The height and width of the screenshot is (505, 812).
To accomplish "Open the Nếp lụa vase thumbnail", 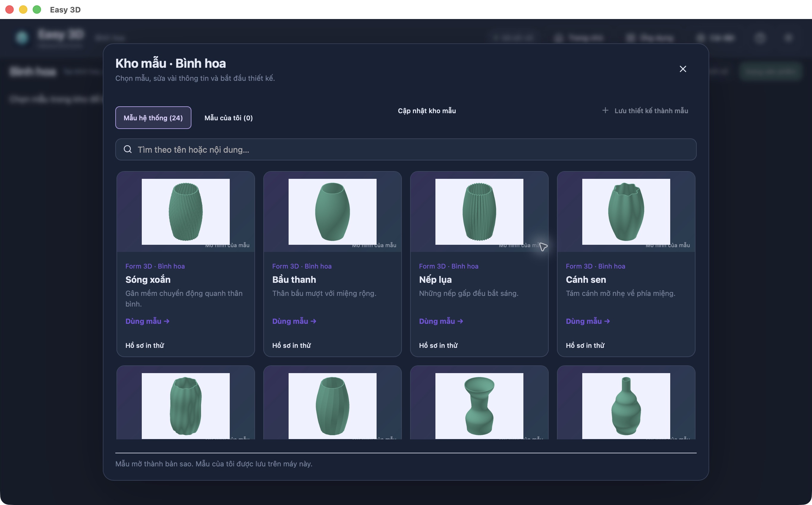I will [x=479, y=212].
